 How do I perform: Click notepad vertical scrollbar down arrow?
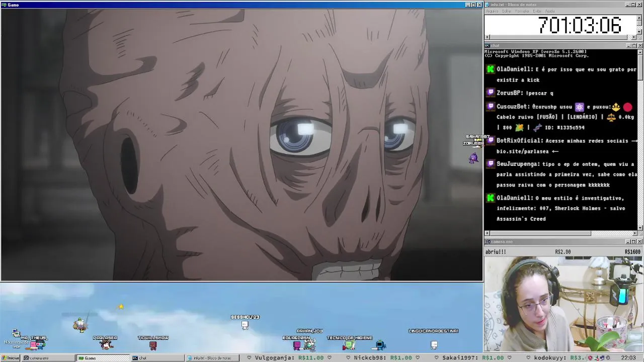tap(639, 32)
